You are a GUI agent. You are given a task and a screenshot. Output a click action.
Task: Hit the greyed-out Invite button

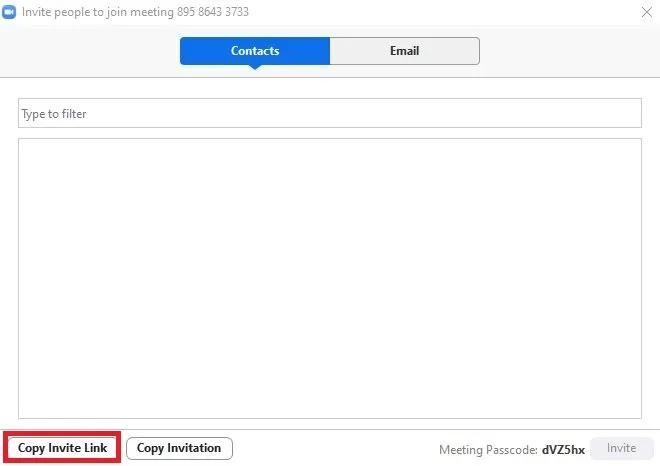621,449
